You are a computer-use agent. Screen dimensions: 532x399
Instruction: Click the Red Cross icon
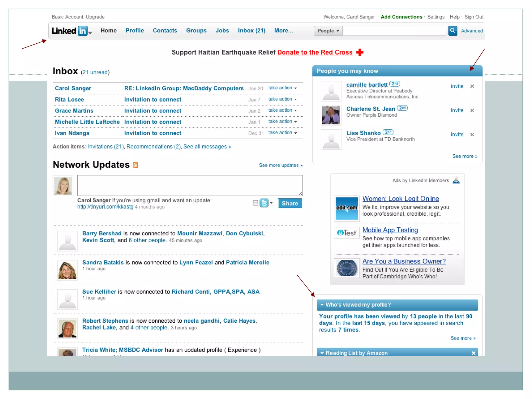[360, 52]
